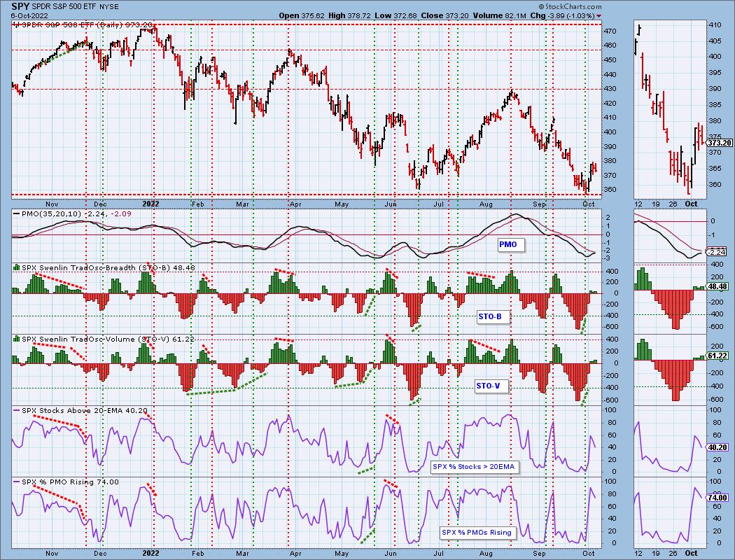
Task: Click the 61.22 STO-V value tag
Action: click(717, 356)
